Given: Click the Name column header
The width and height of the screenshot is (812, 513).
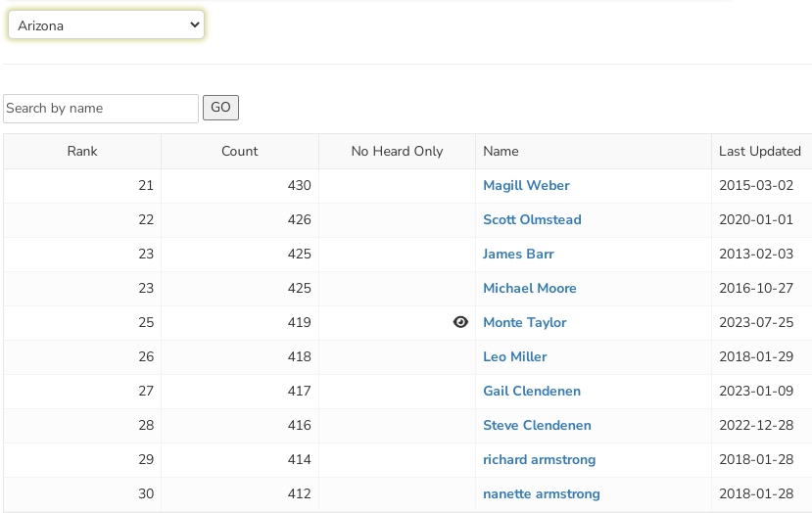Looking at the screenshot, I should point(501,151).
